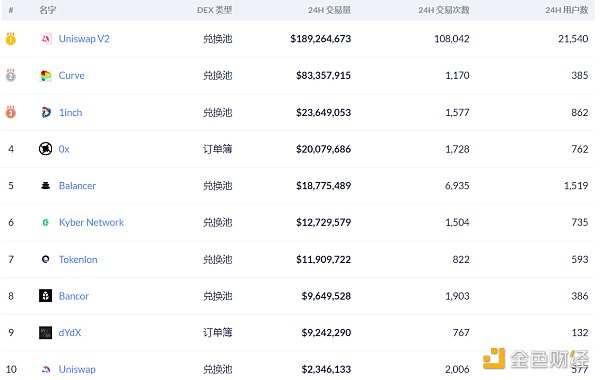Click the 0x circular logo icon
Viewport: 600px width, 380px height.
[46, 148]
